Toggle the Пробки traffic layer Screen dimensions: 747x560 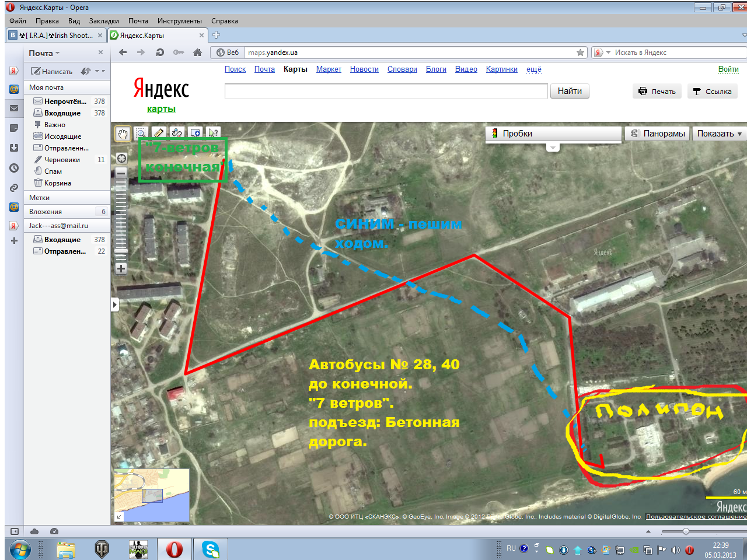click(517, 134)
